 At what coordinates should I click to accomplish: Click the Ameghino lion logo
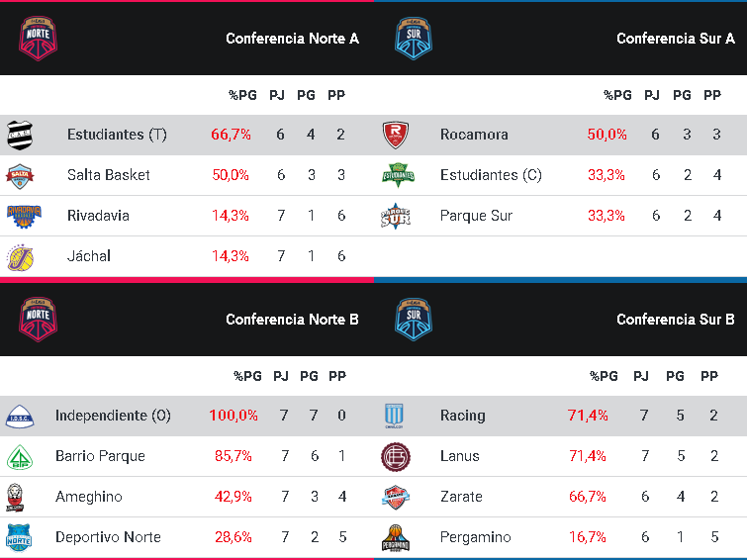(x=17, y=497)
